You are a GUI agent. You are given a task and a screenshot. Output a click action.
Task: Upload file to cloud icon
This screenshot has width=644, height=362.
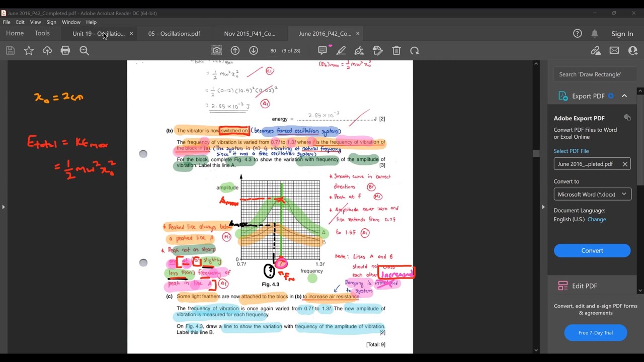47,50
